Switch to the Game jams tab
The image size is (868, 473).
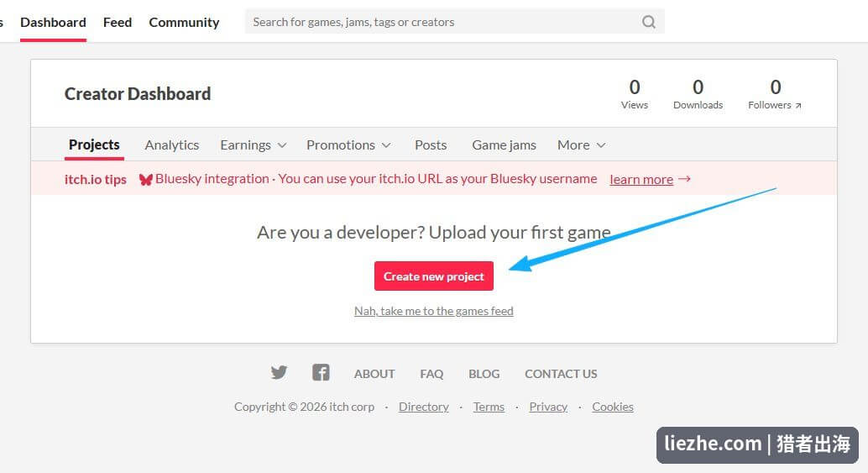504,145
